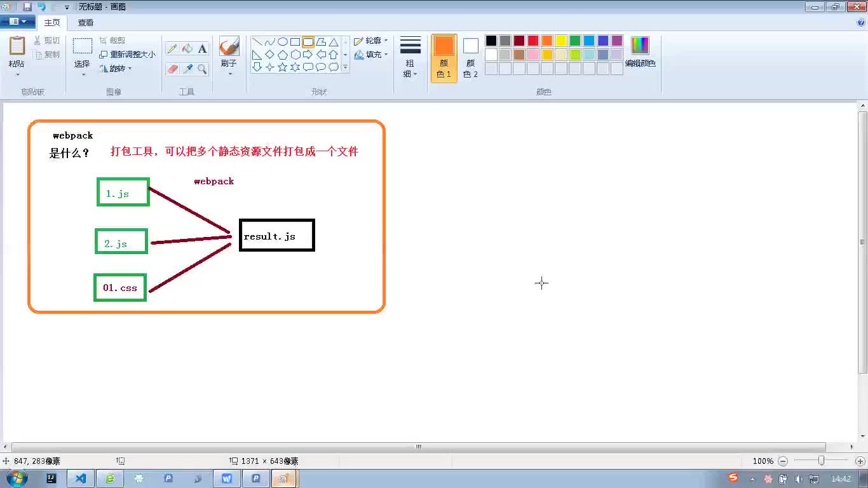The image size is (868, 488).
Task: Choose the Diamond shape
Action: tap(270, 55)
